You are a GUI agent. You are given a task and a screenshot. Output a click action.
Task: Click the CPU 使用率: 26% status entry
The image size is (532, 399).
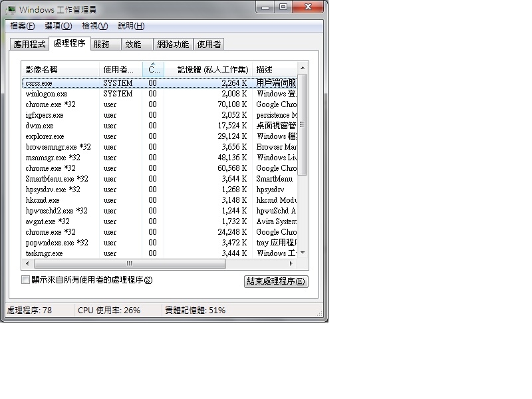pos(109,311)
